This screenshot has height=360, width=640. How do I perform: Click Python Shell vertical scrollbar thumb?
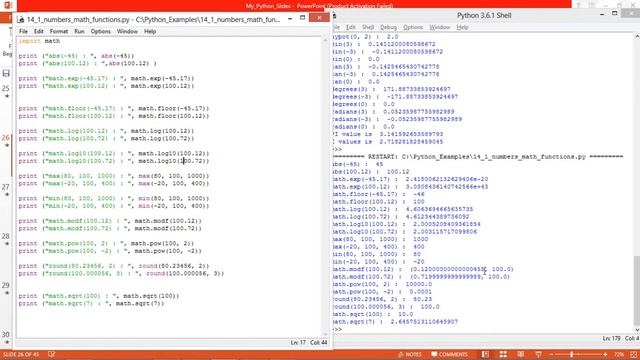click(637, 290)
